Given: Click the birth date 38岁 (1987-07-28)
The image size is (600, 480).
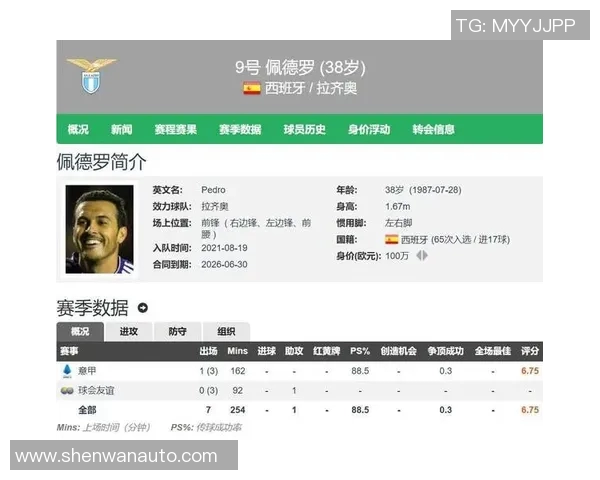Looking at the screenshot, I should [423, 190].
